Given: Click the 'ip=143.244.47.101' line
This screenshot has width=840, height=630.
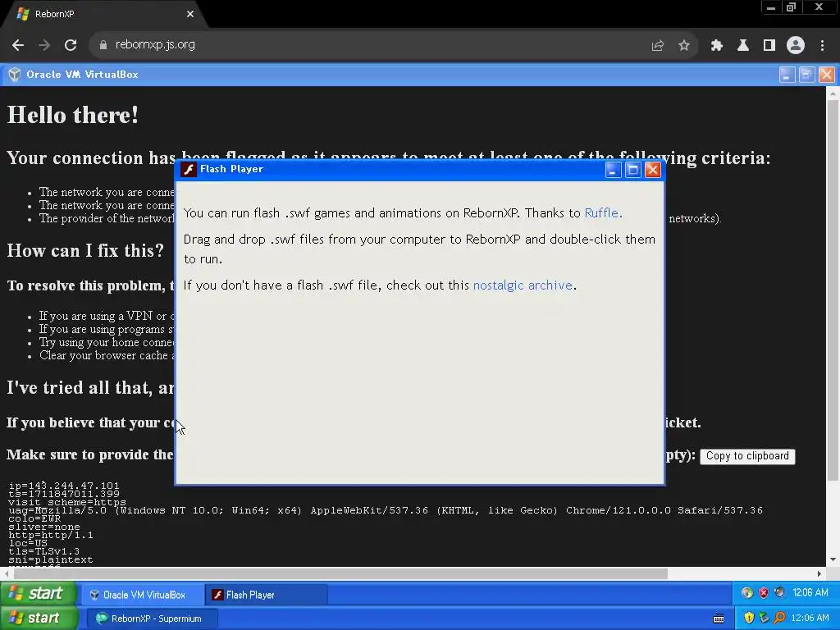Looking at the screenshot, I should point(64,486).
